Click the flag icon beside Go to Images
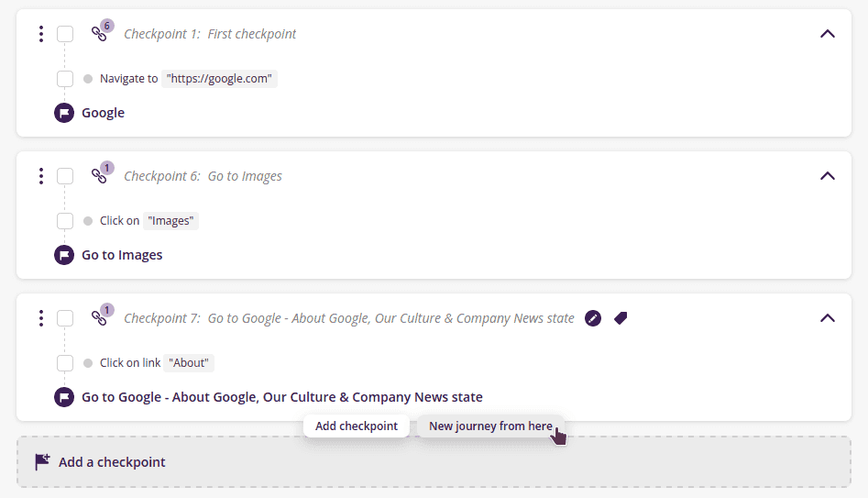Viewport: 868px width, 498px height. (64, 255)
